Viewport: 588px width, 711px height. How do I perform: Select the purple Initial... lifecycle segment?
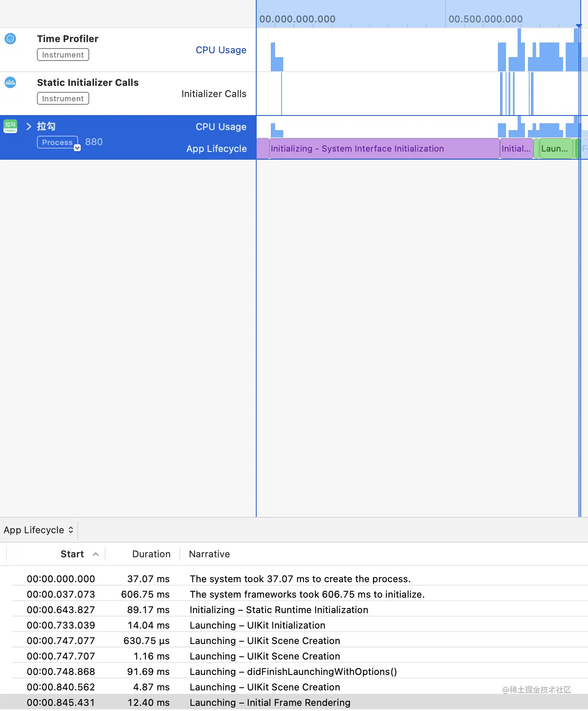pyautogui.click(x=516, y=149)
